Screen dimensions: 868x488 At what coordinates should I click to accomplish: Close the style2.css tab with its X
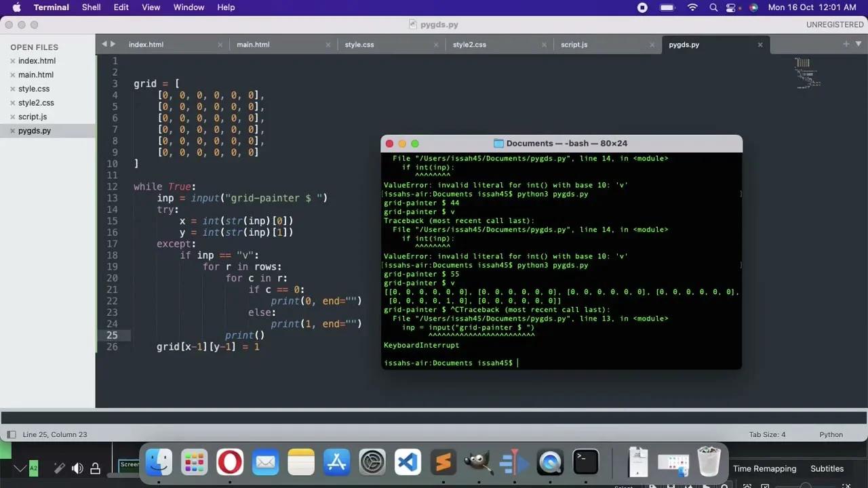544,45
